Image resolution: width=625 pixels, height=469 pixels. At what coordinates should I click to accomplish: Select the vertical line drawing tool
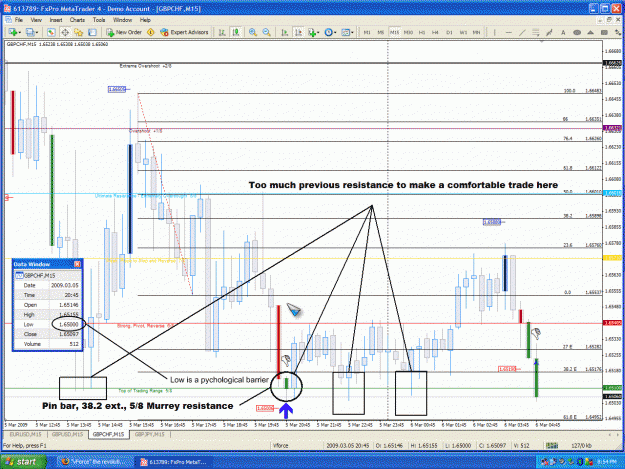495,32
